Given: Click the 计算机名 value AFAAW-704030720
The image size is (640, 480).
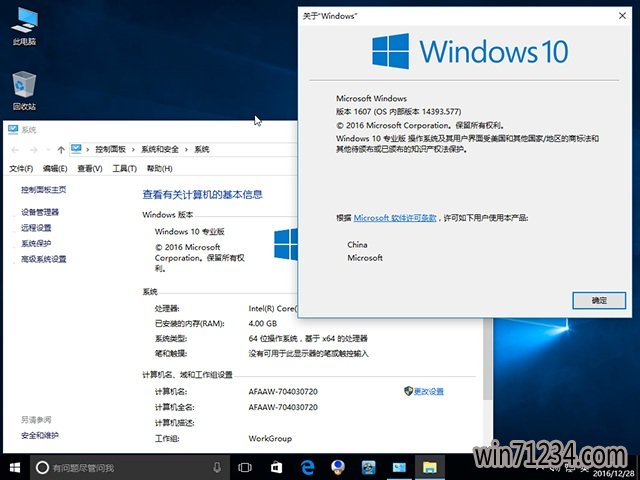Looking at the screenshot, I should click(283, 391).
